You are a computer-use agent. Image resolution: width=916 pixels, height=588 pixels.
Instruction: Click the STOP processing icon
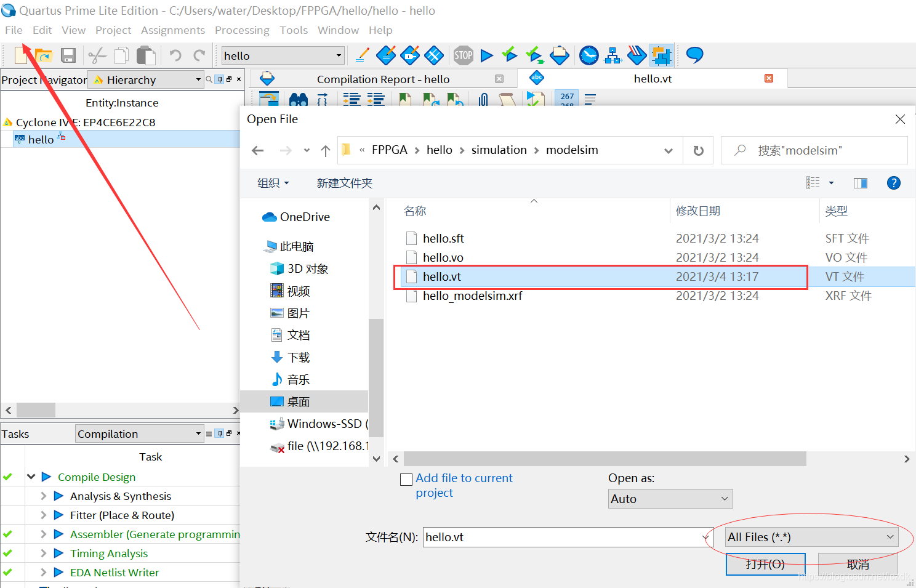click(x=464, y=55)
